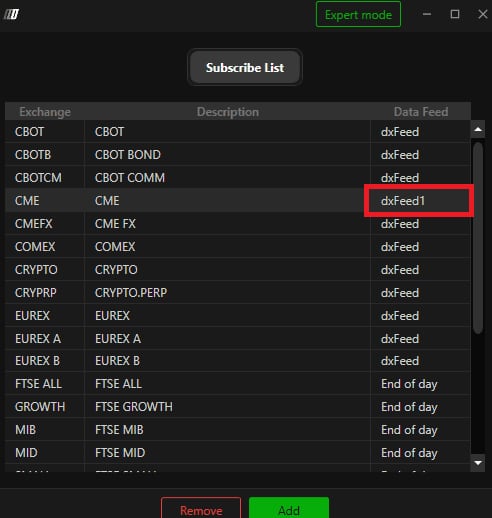Sort by the Data Feed column header
492x518 pixels.
[x=421, y=112]
